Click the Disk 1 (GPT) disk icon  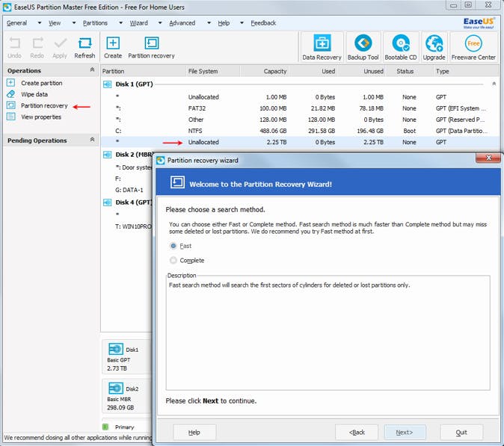pos(107,84)
